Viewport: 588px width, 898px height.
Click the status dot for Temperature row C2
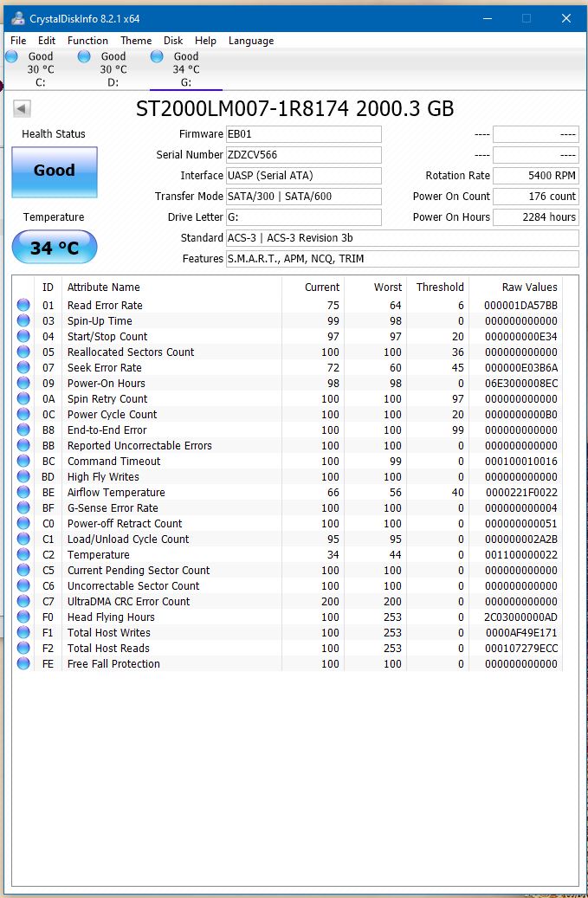(x=23, y=554)
